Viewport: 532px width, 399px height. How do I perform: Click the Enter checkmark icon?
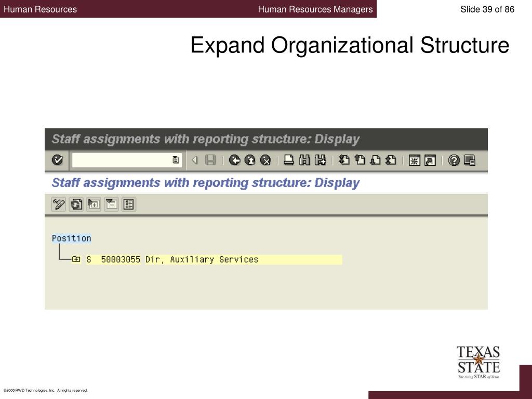point(57,160)
